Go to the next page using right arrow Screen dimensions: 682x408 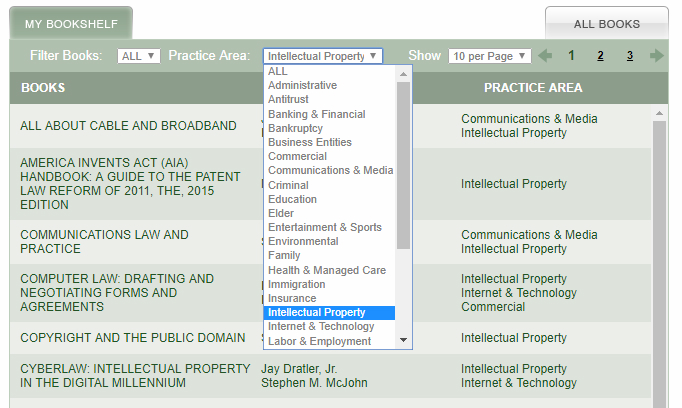[656, 56]
